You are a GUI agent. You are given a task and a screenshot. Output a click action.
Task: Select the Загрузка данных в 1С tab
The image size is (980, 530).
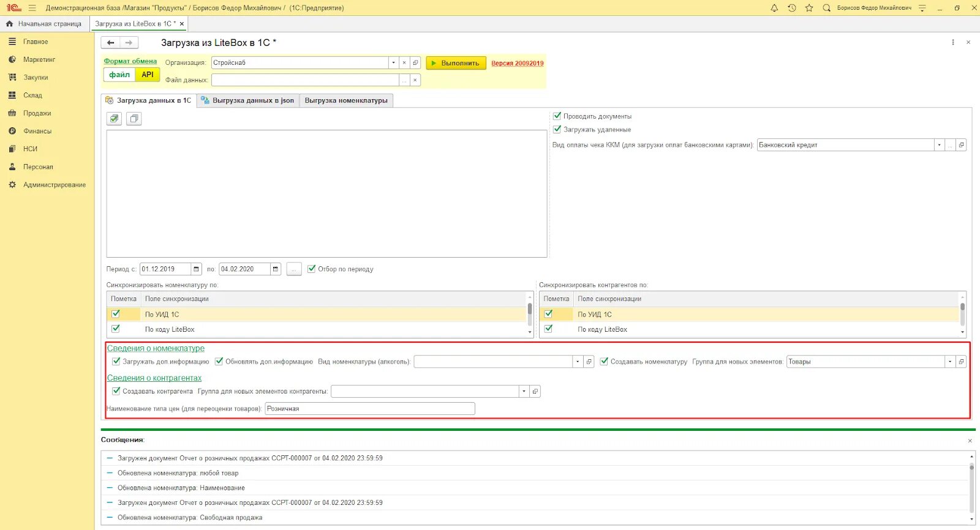[x=149, y=100]
